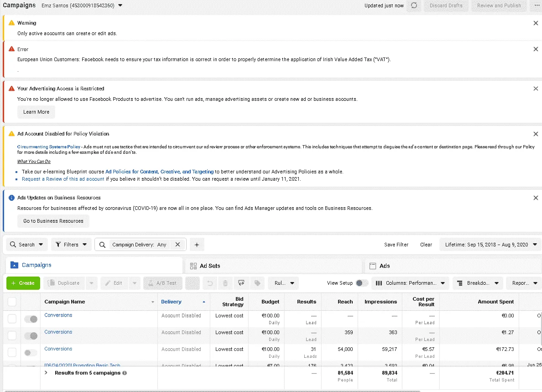Open the Conversions campaign with €172.73 spent
Screen dimensions: 542x392
(x=58, y=349)
